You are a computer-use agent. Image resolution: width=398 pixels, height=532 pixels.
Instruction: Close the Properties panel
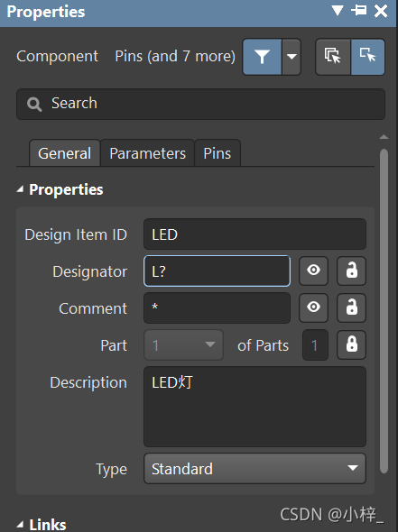tap(381, 11)
